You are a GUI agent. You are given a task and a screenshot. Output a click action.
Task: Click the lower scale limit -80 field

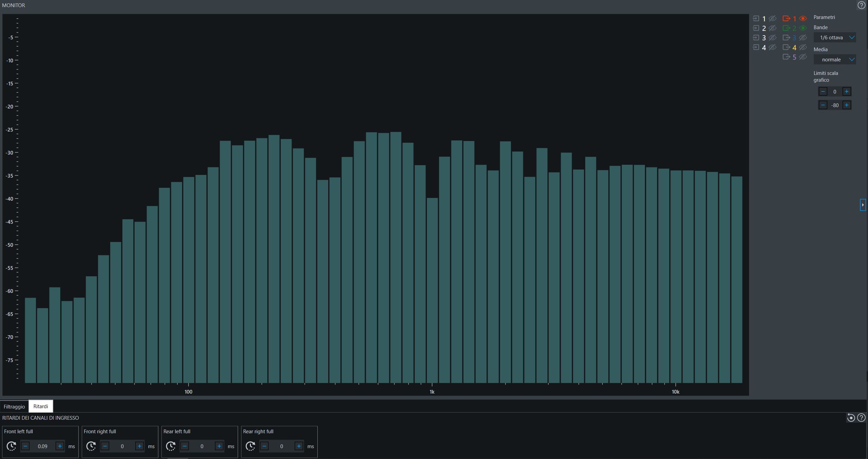pos(835,105)
